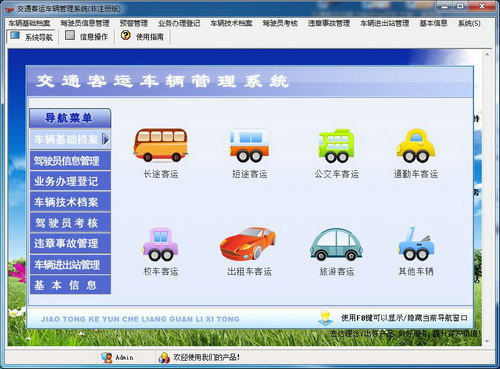This screenshot has height=369, width=500.
Task: Open 车辆进出站管理 from the menu bar
Action: pyautogui.click(x=384, y=23)
